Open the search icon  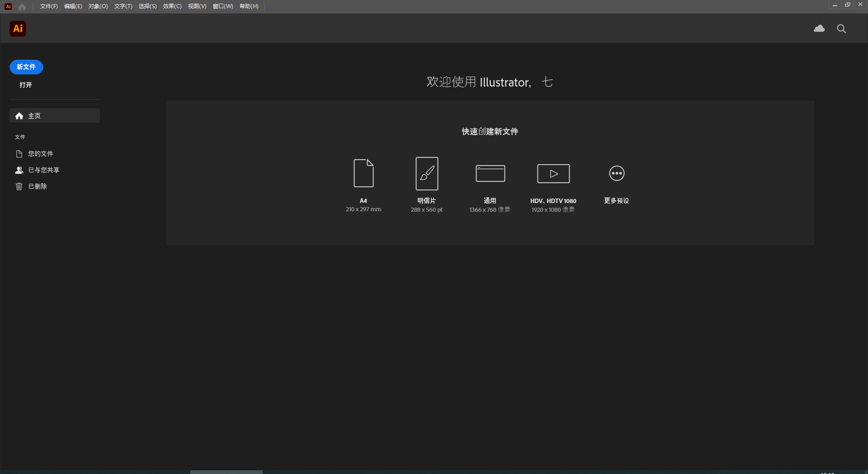(x=841, y=28)
